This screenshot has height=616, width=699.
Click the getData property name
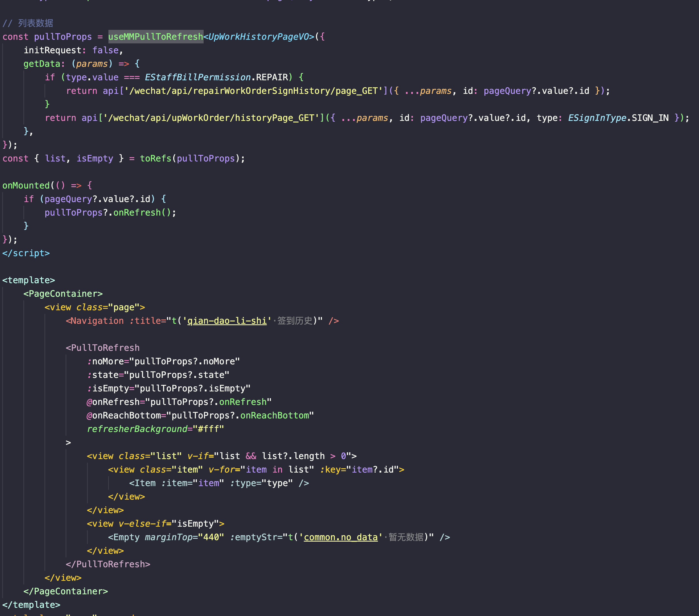pyautogui.click(x=42, y=64)
